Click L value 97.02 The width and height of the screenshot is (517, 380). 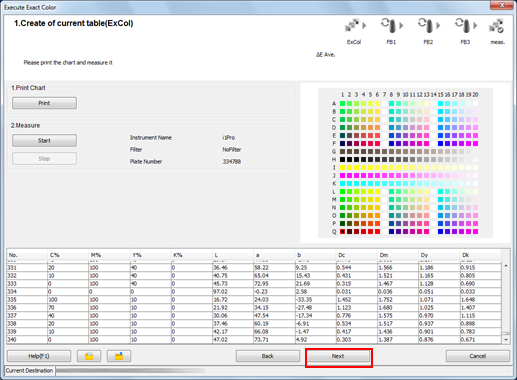(220, 292)
